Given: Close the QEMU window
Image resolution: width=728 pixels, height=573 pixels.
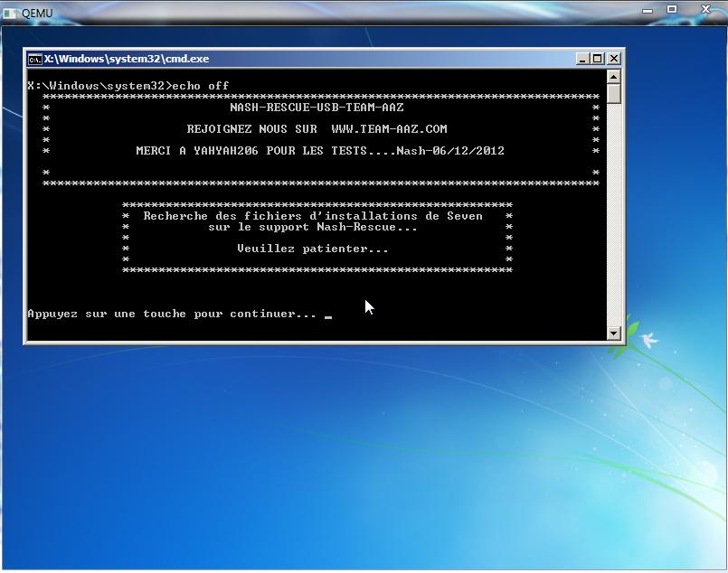Looking at the screenshot, I should click(x=705, y=9).
